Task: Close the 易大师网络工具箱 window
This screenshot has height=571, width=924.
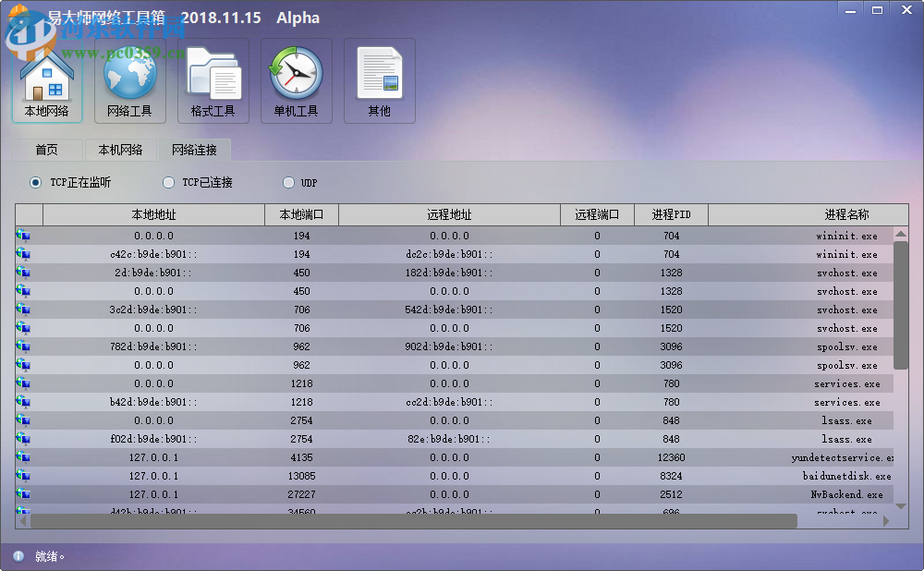Action: pyautogui.click(x=907, y=10)
